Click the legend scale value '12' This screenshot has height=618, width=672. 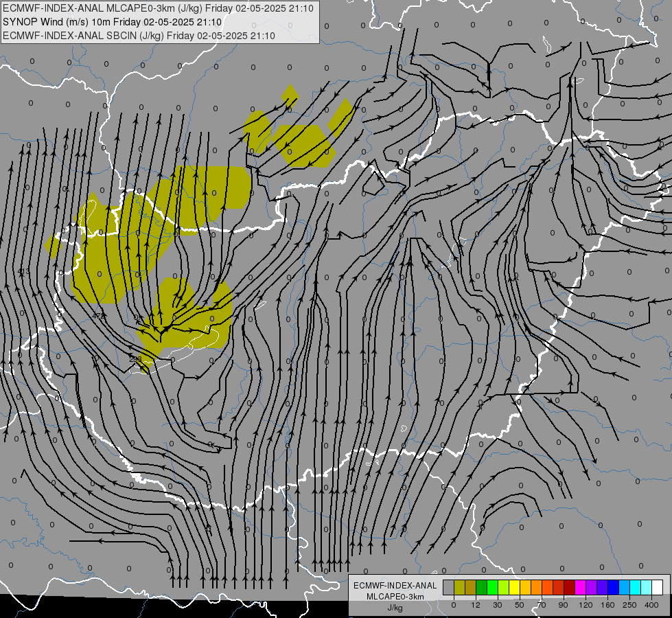click(476, 605)
